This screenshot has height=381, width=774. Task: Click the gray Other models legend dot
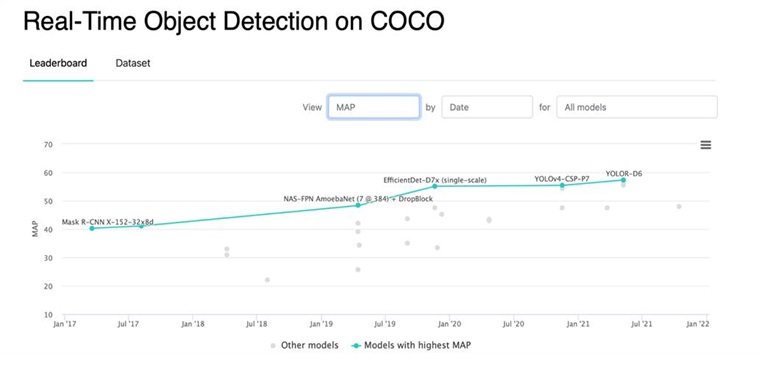pyautogui.click(x=273, y=346)
